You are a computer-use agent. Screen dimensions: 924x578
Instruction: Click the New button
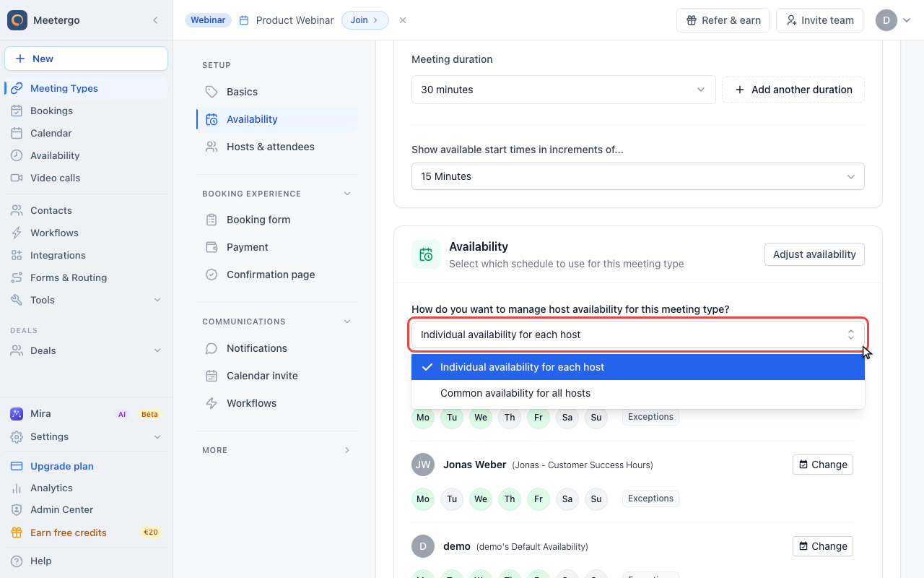point(87,59)
